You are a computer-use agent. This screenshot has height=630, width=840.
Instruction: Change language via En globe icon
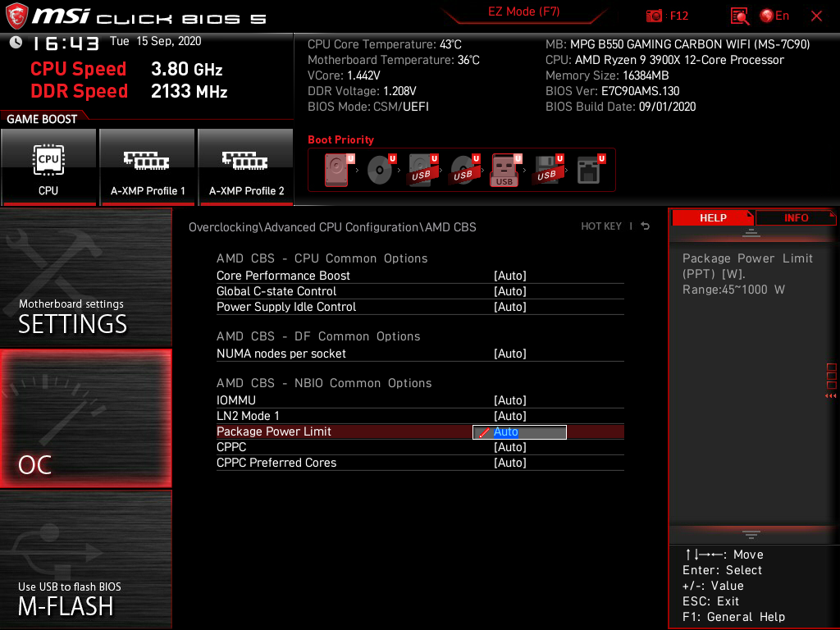[x=774, y=16]
